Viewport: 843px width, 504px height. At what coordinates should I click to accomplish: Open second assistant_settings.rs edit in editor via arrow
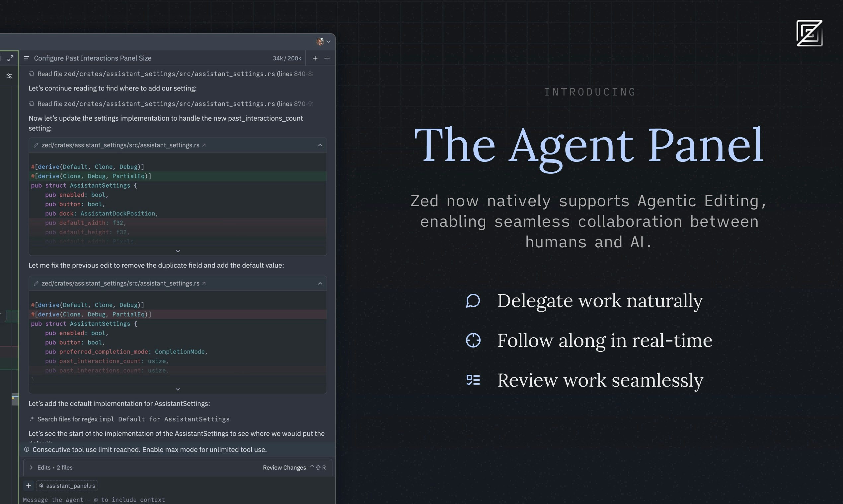[204, 283]
